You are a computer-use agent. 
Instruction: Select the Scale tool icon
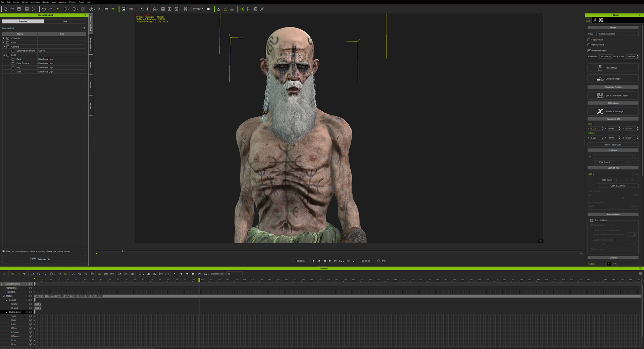(x=83, y=9)
